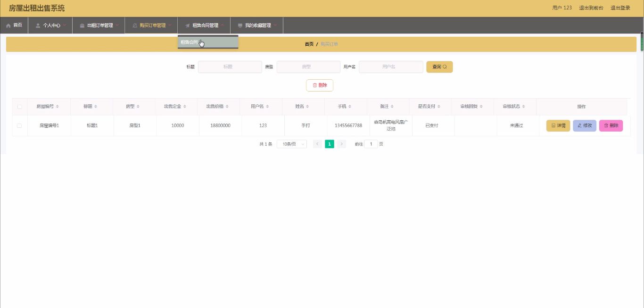
Task: Go to the previous page arrow
Action: pos(317,144)
